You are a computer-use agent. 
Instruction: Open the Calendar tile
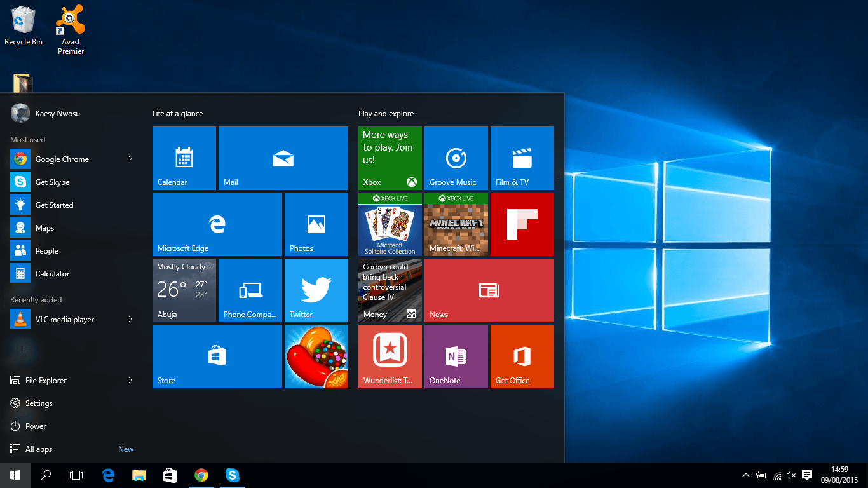click(184, 158)
